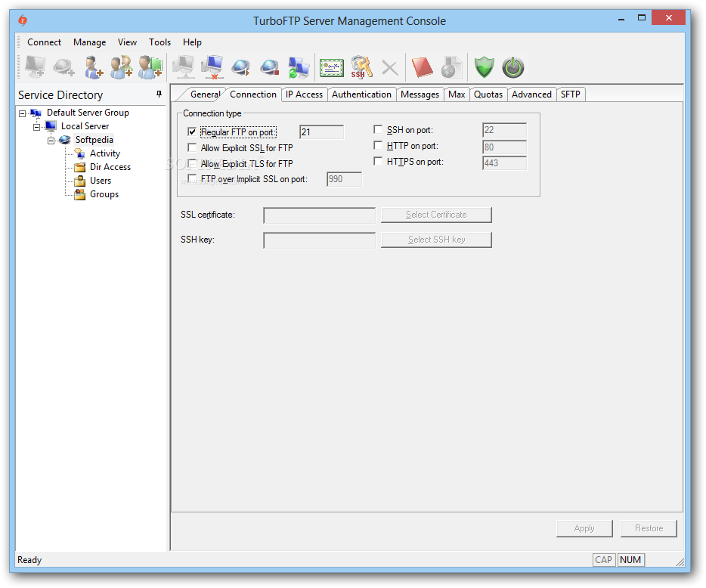
Task: Open the View menu
Action: pyautogui.click(x=128, y=42)
